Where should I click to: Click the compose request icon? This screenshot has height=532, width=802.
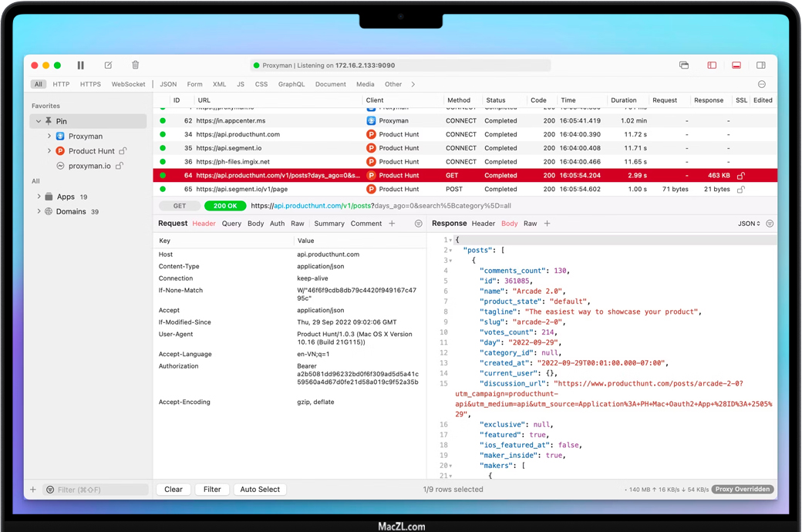108,66
